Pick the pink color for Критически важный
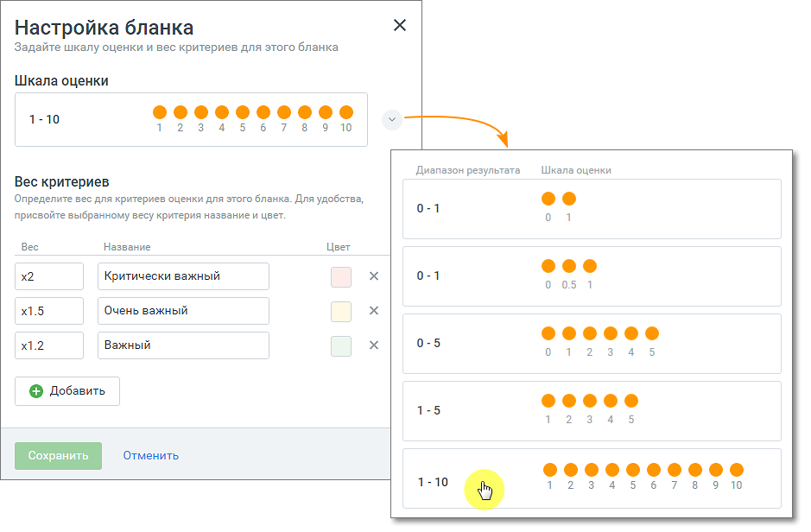Viewport: 811px width, 532px height. click(x=341, y=276)
